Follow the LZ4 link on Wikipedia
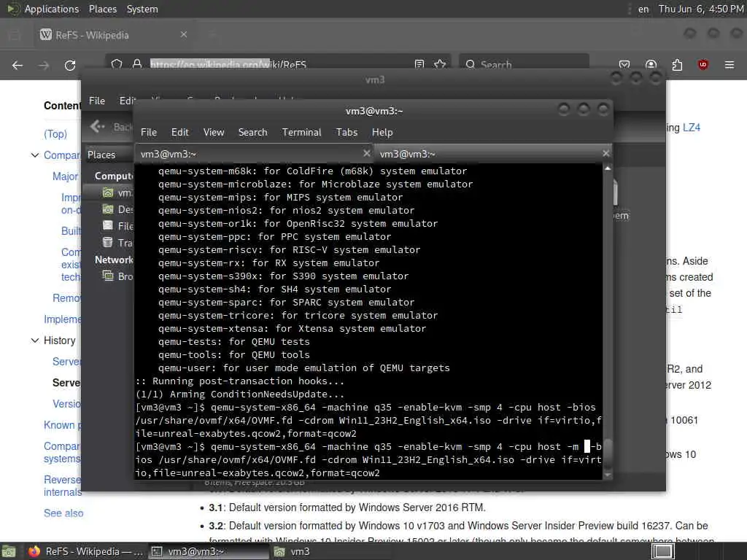This screenshot has width=747, height=560. [x=692, y=128]
